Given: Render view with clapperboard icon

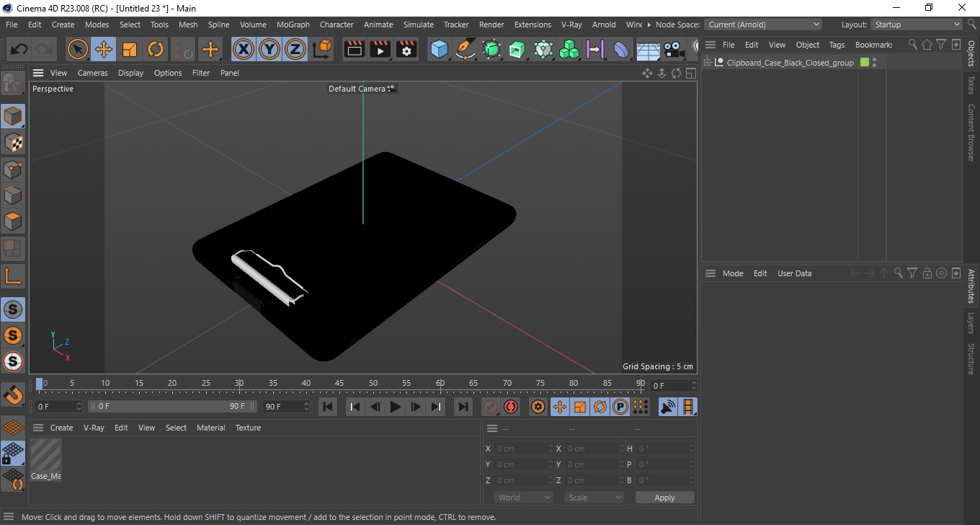Looking at the screenshot, I should click(x=355, y=49).
